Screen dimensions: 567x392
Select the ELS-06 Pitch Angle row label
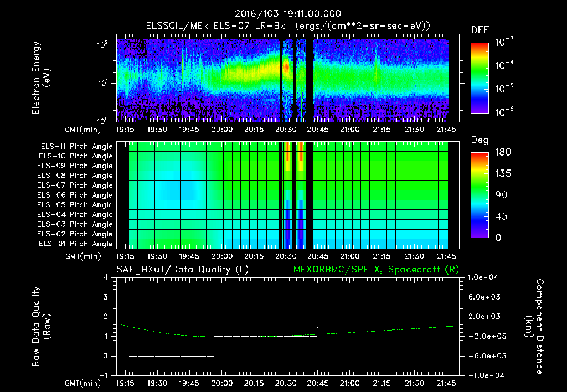75,195
